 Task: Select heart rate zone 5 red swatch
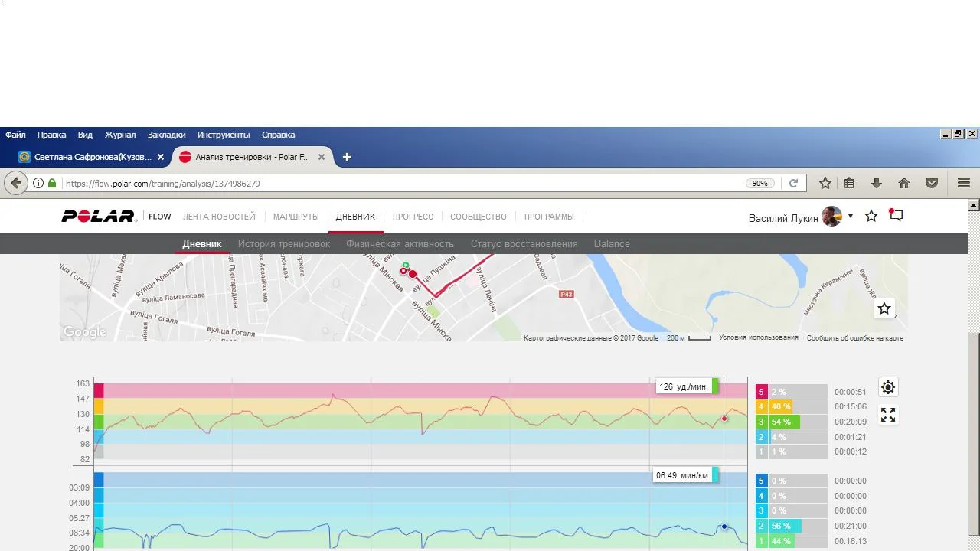761,392
